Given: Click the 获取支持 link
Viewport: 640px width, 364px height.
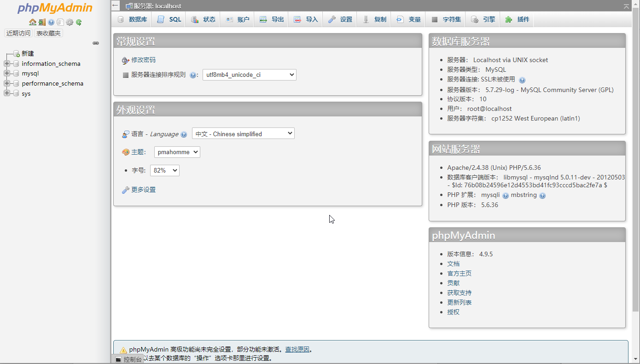Looking at the screenshot, I should (459, 293).
